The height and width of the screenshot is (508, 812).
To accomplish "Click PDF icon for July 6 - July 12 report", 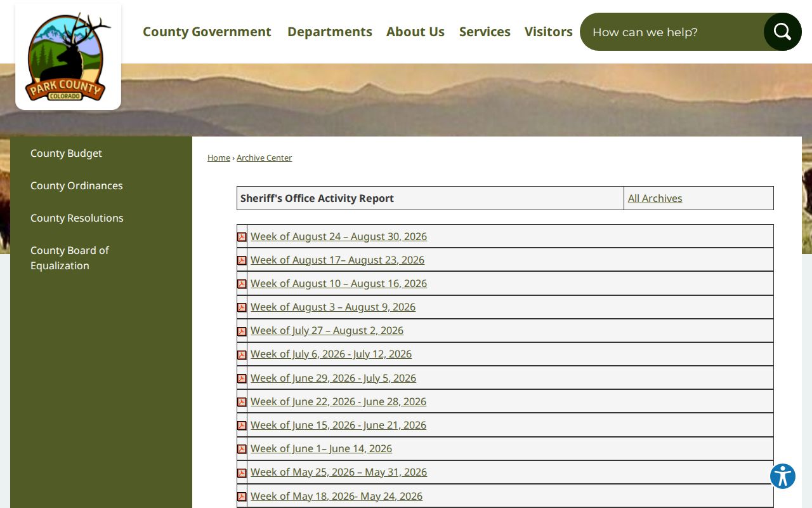I will point(242,355).
